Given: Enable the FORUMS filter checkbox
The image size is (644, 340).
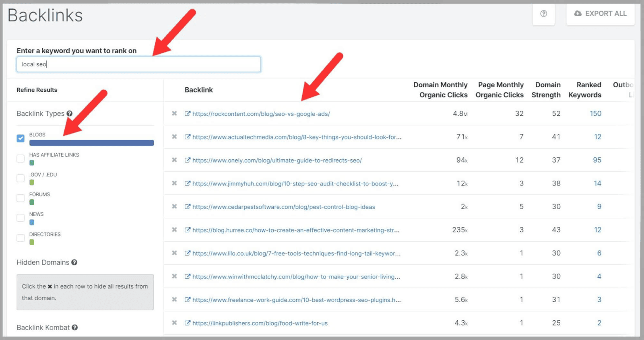Looking at the screenshot, I should (20, 198).
